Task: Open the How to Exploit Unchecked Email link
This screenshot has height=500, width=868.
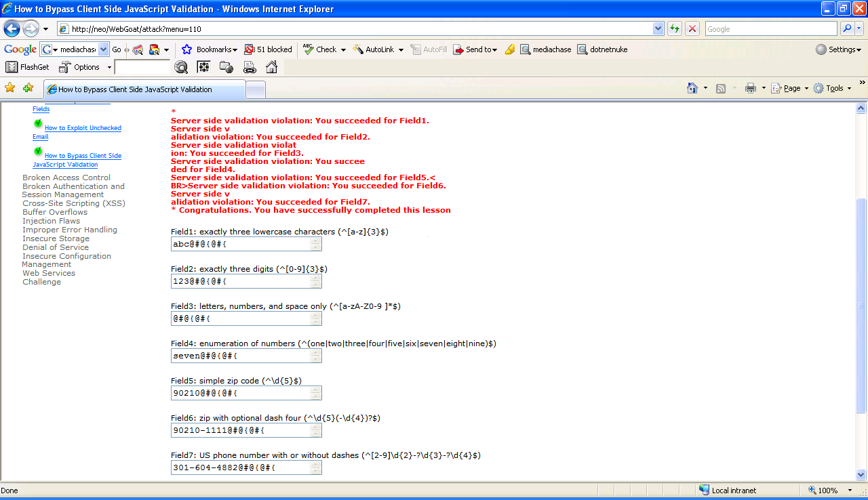Action: (x=83, y=128)
